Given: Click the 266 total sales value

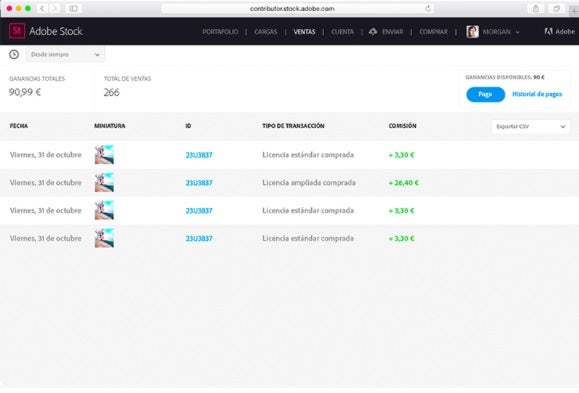Looking at the screenshot, I should tap(112, 92).
